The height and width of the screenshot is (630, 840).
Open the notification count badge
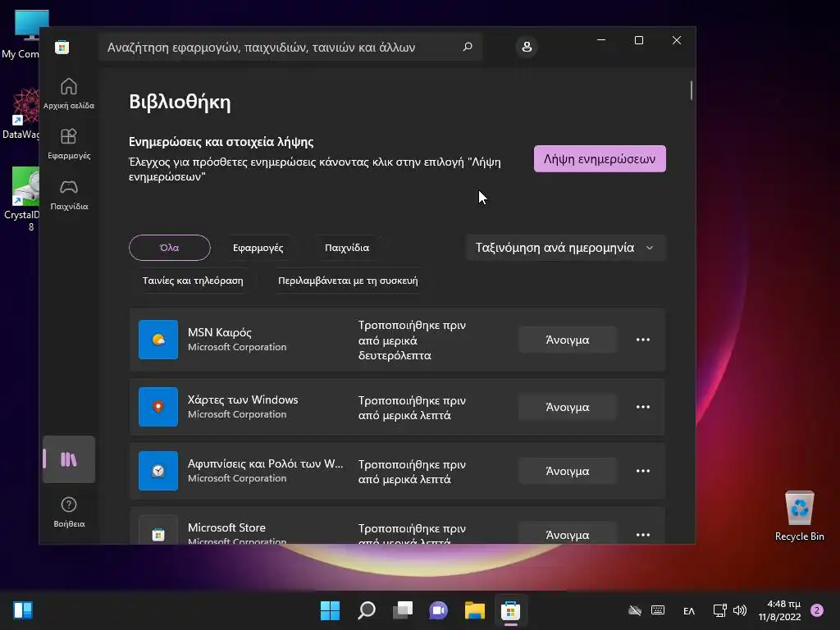[x=817, y=610]
